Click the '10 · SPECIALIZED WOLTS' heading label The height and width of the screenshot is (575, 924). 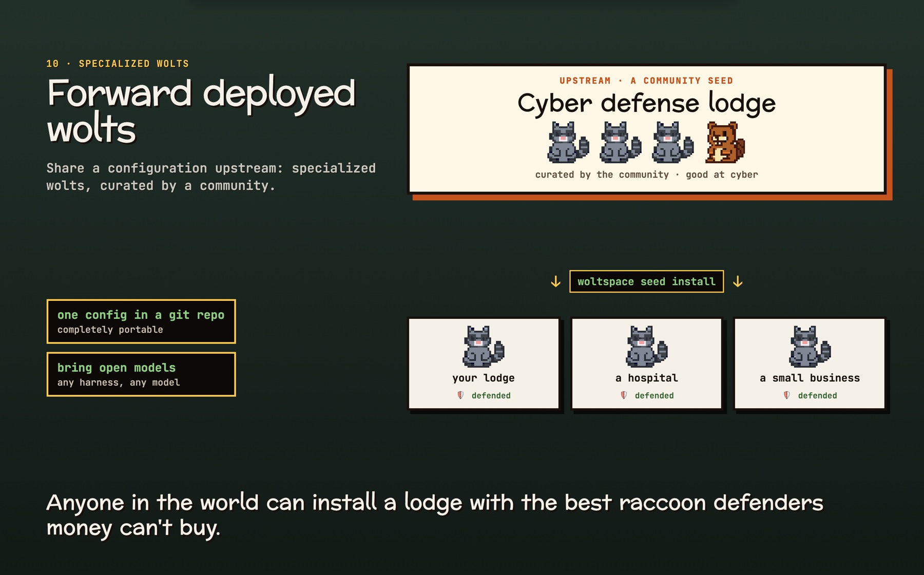tap(118, 64)
